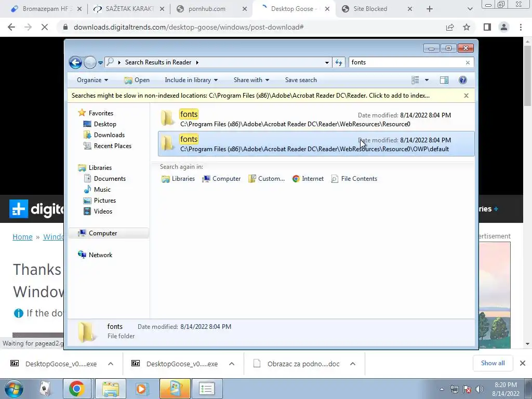The width and height of the screenshot is (532, 399).
Task: Click the Explorer back arrow button
Action: click(x=75, y=62)
